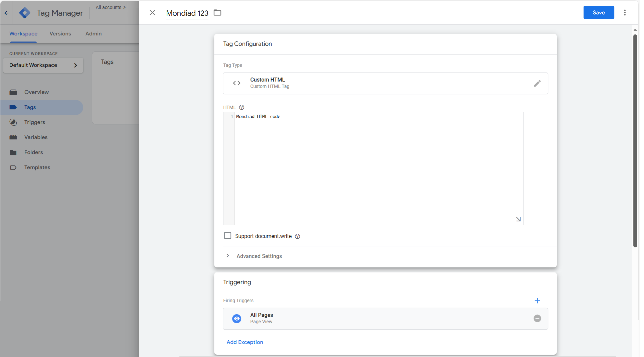Click the folder icon beside tag name

[217, 13]
